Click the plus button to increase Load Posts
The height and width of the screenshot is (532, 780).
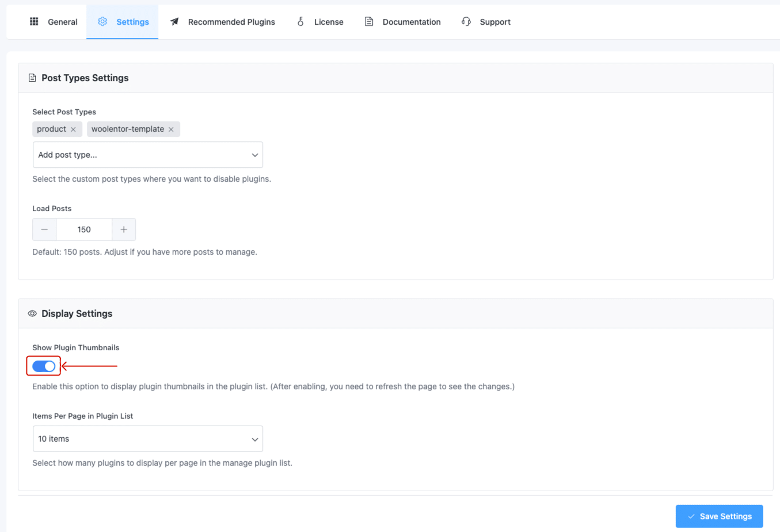coord(124,229)
